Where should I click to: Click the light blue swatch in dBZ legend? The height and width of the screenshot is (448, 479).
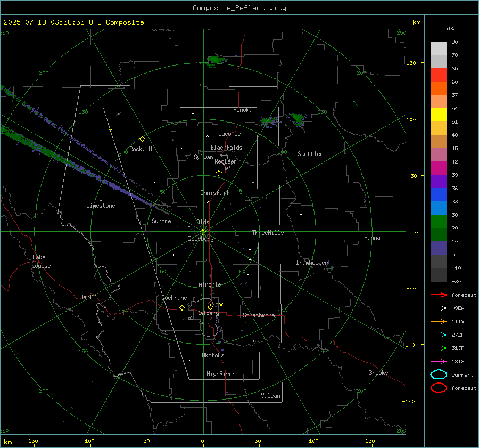(x=439, y=208)
